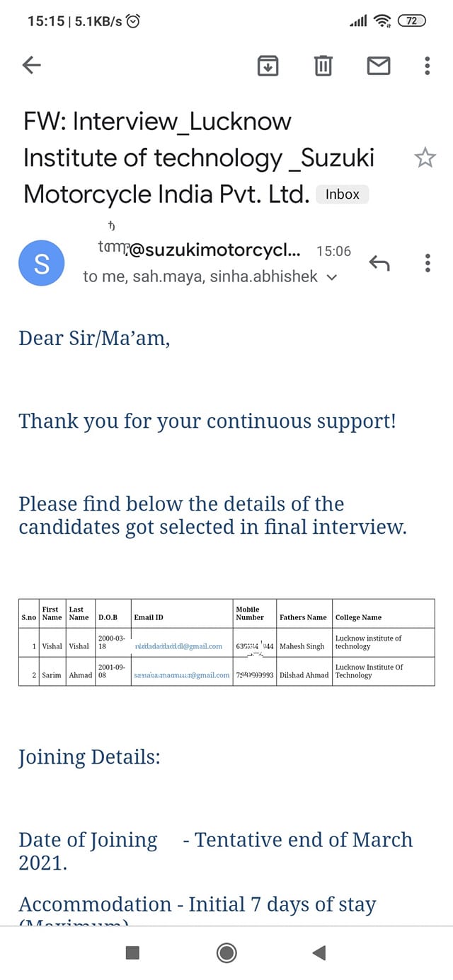The image size is (453, 980).
Task: Tap the Inbox label chip
Action: (x=343, y=194)
